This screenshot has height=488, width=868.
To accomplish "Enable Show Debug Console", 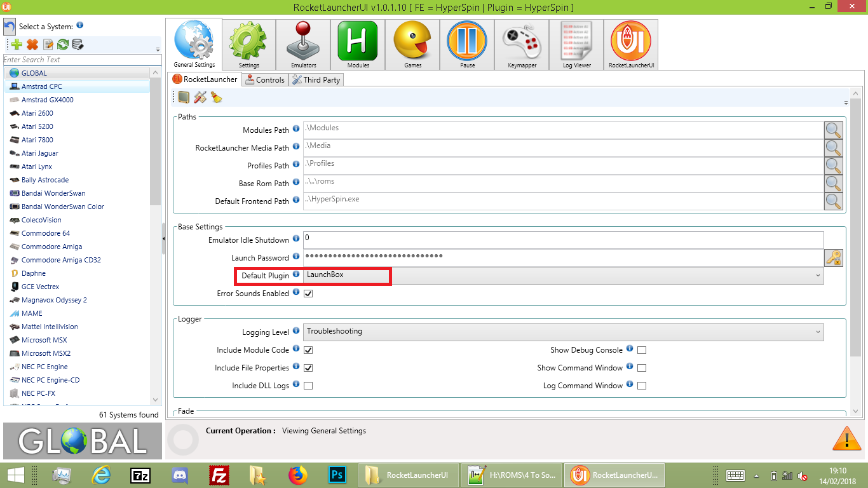I will (642, 350).
